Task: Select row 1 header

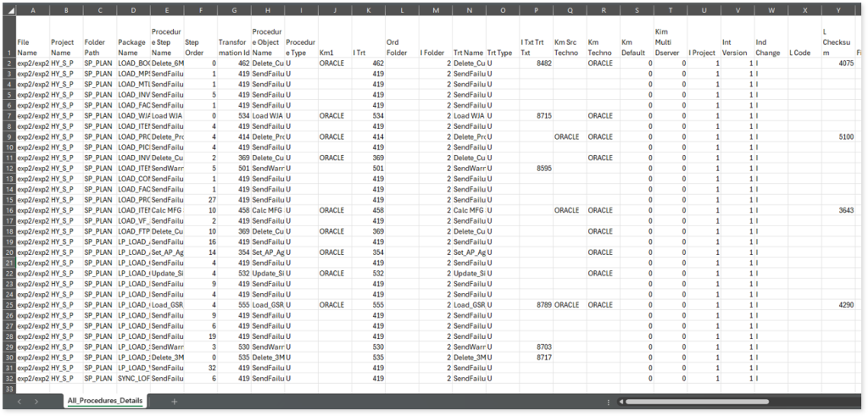Action: click(8, 38)
